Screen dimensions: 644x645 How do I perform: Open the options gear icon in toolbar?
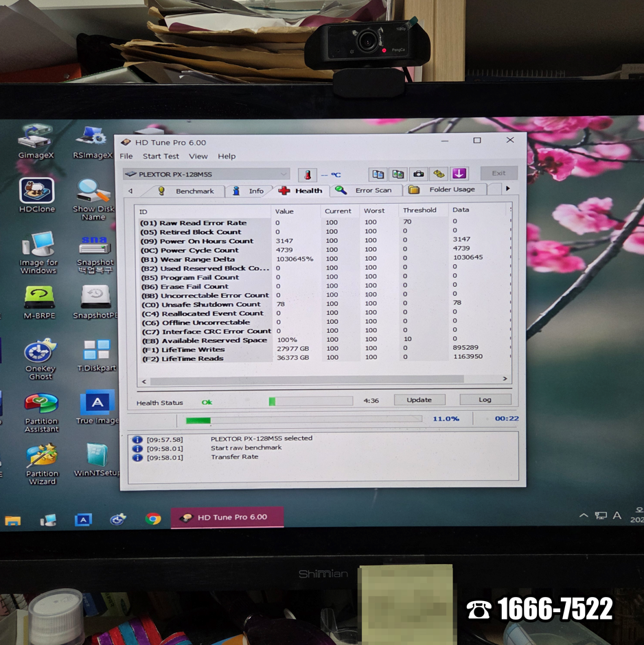439,174
